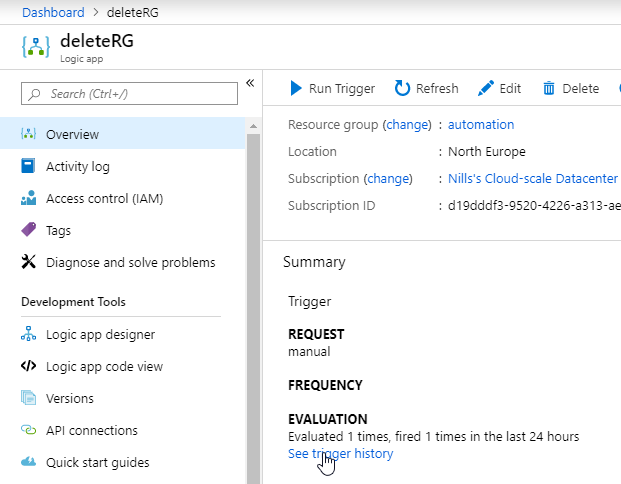Screen dimensions: 621x484
Task: Select the Overview menu item
Action: pos(122,134)
